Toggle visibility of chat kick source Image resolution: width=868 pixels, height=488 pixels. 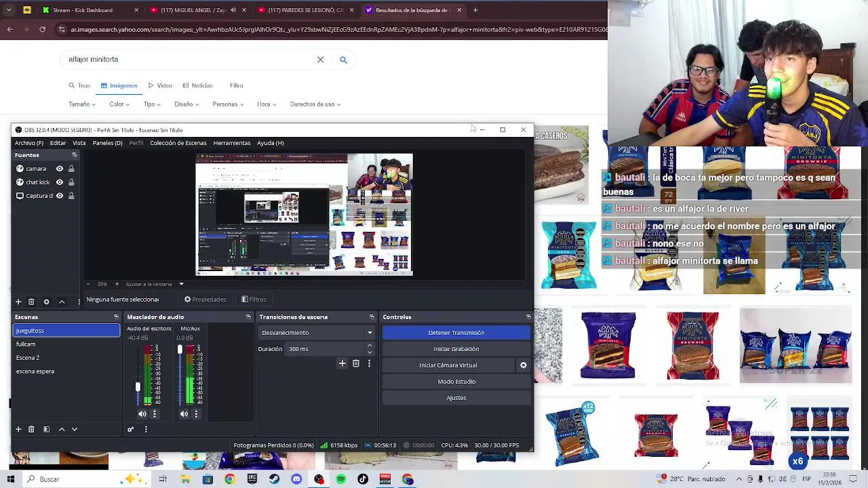(x=60, y=182)
